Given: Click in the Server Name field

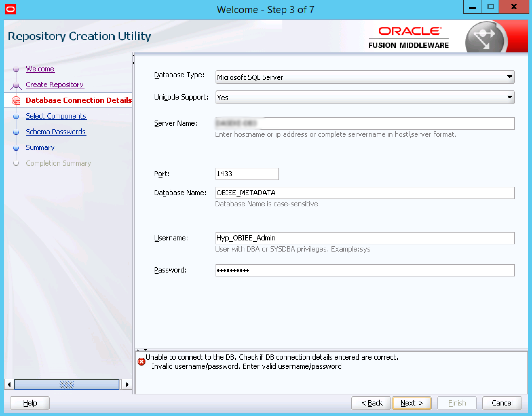Looking at the screenshot, I should pyautogui.click(x=365, y=123).
